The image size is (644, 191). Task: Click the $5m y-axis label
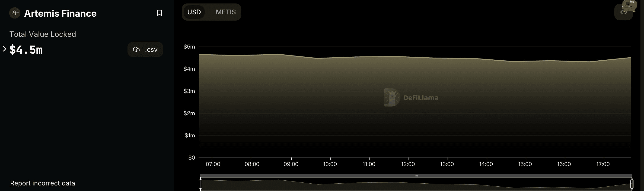pos(189,47)
